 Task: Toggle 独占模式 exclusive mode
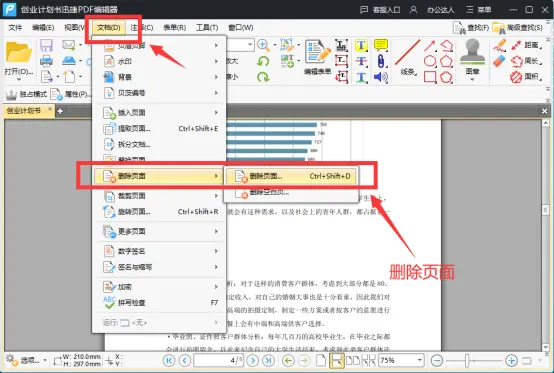26,94
